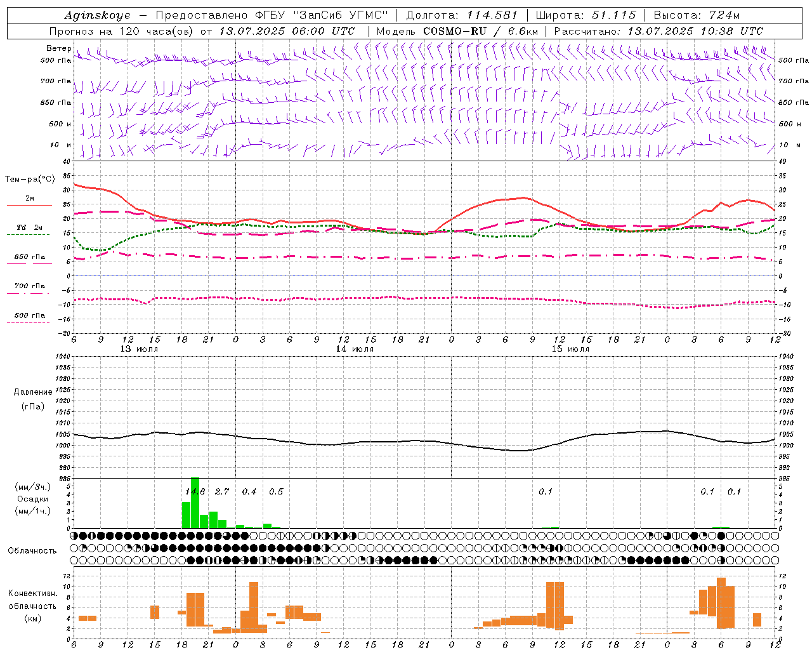Click the Давление panel label

point(33,392)
